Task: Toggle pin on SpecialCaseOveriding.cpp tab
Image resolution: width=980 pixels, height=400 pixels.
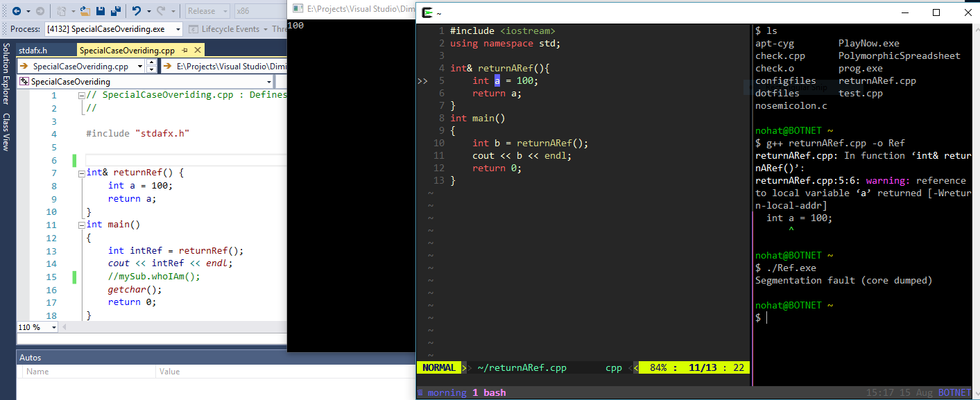Action: [x=185, y=51]
